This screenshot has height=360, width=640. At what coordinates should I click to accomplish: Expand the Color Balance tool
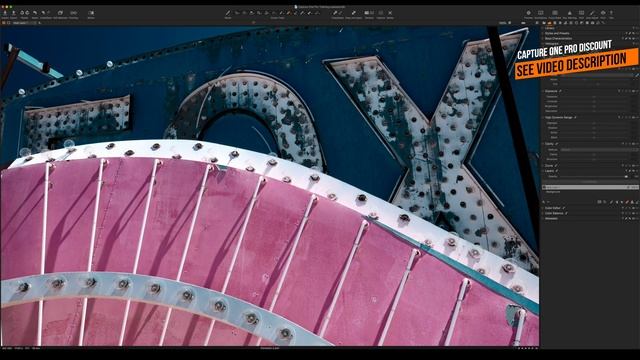[x=542, y=213]
